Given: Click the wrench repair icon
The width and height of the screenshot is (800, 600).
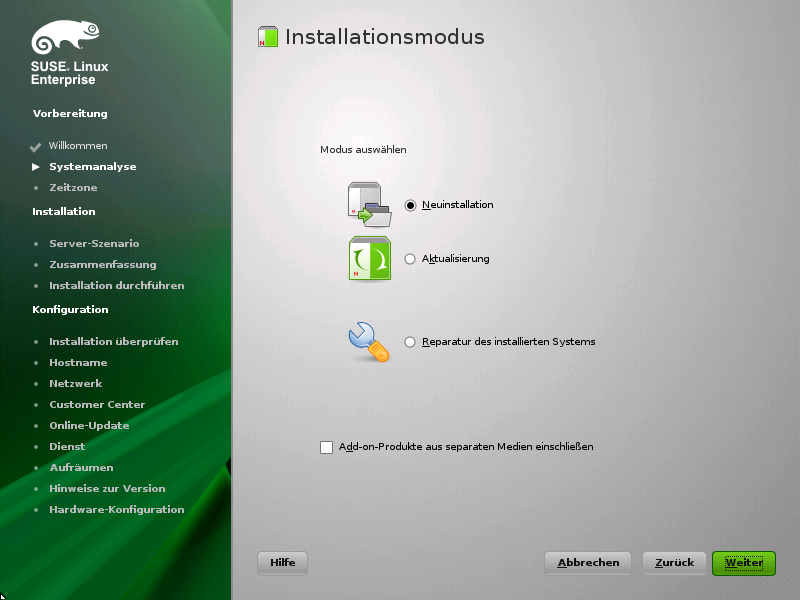Looking at the screenshot, I should click(369, 342).
